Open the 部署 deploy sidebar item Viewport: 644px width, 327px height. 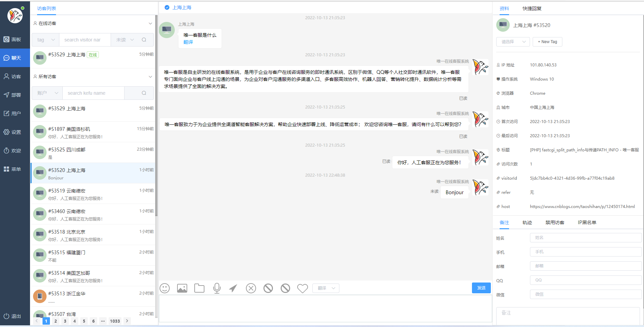click(15, 95)
